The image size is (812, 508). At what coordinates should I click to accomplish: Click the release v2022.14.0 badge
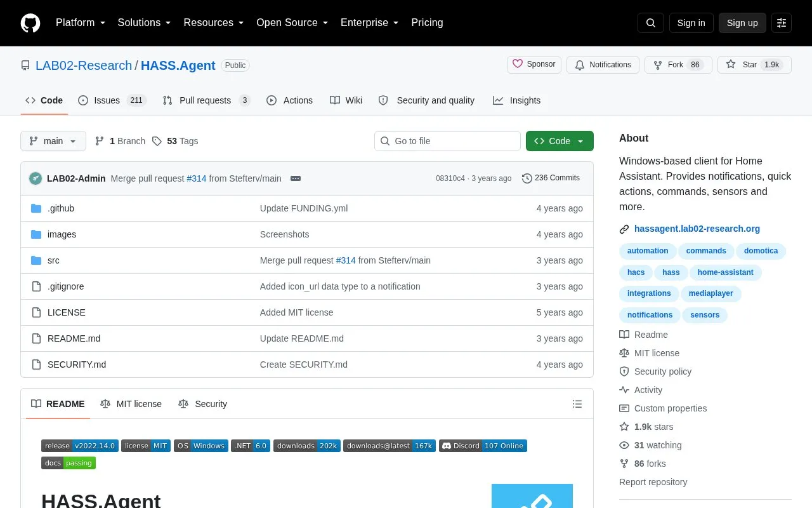[x=80, y=446]
